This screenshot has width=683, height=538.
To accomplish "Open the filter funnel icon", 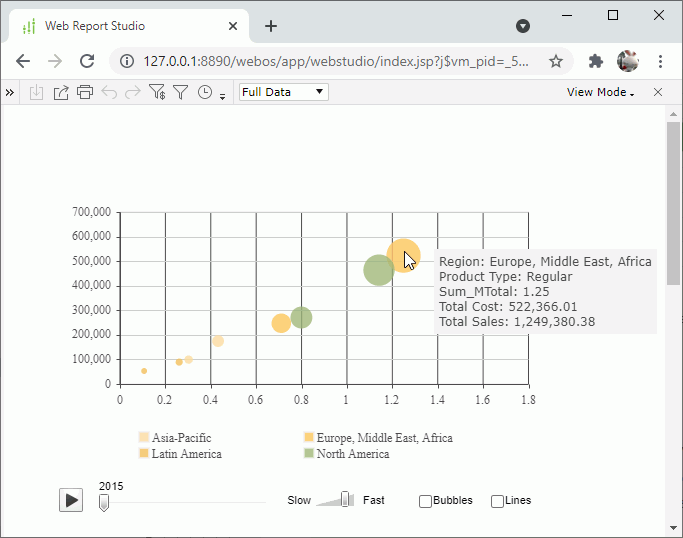I will coord(181,92).
